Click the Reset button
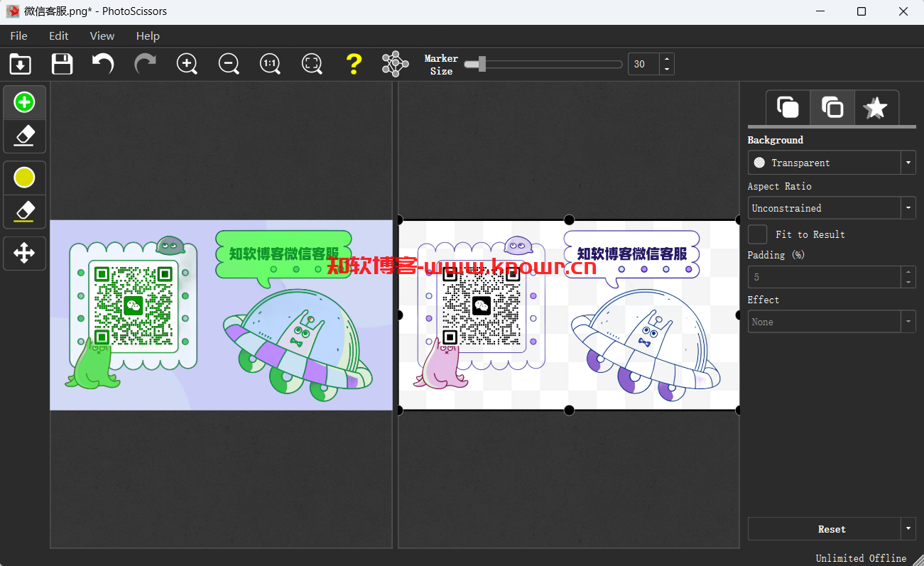Screen dimensions: 924x566 coord(825,529)
